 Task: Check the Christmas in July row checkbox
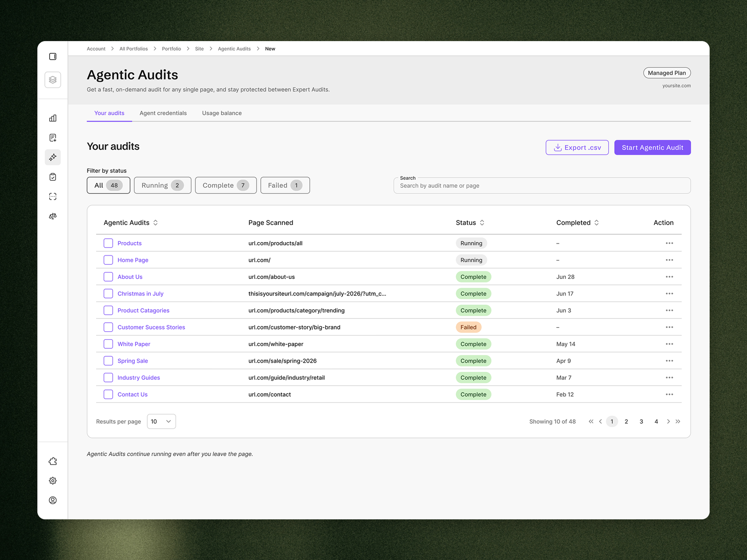point(108,294)
